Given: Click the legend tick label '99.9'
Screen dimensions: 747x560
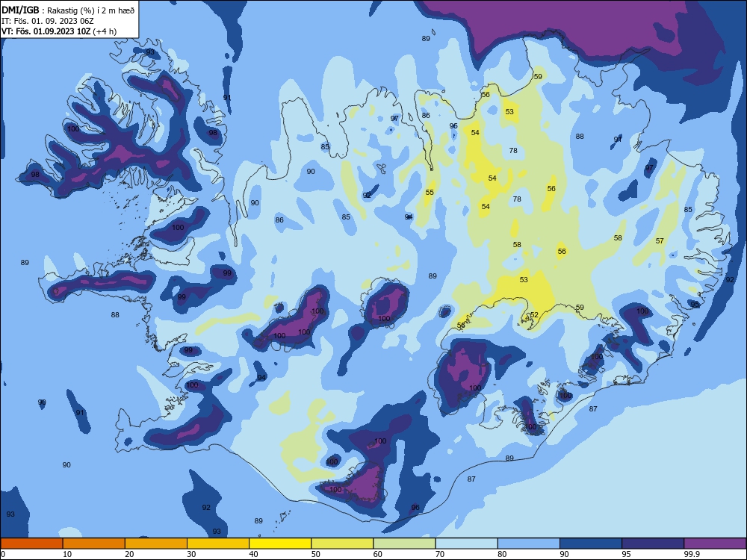Looking at the screenshot, I should (692, 554).
